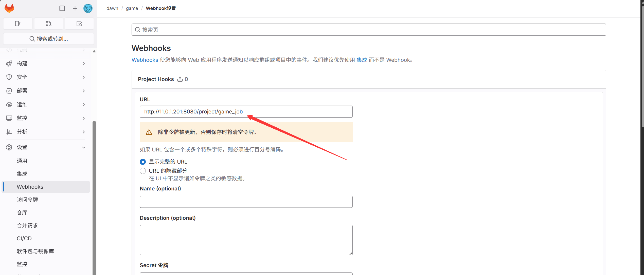Select 显示完整的 URL radio option
The width and height of the screenshot is (644, 275).
click(x=143, y=162)
